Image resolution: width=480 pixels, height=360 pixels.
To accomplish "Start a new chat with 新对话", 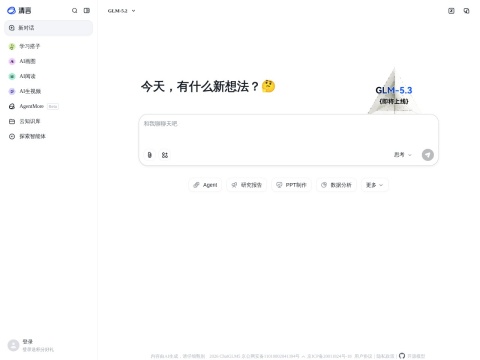I will [48, 28].
